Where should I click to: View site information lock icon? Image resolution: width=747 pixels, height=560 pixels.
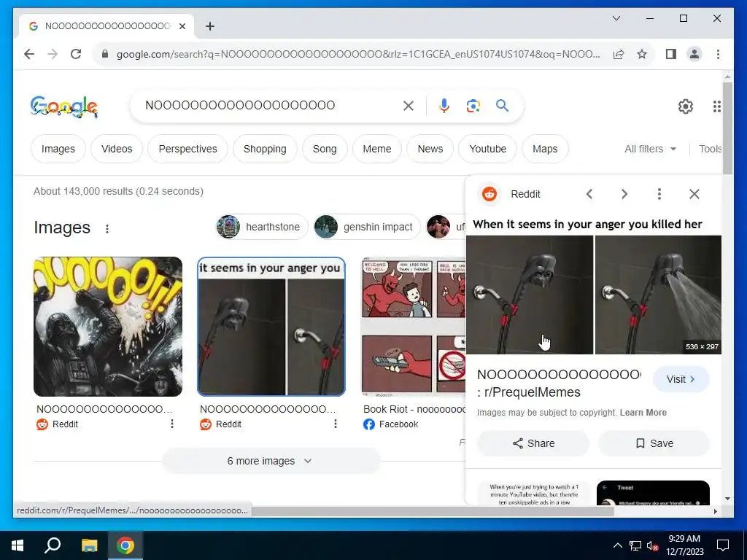(105, 54)
